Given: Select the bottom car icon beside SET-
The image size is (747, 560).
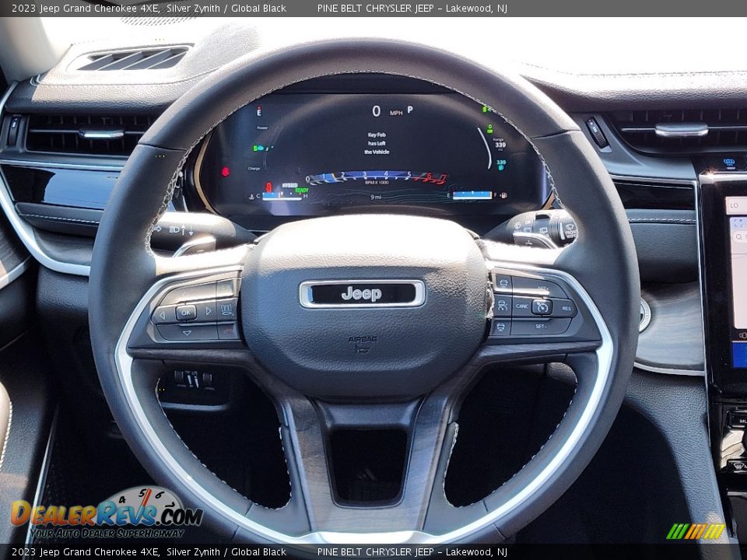Looking at the screenshot, I should [x=501, y=327].
